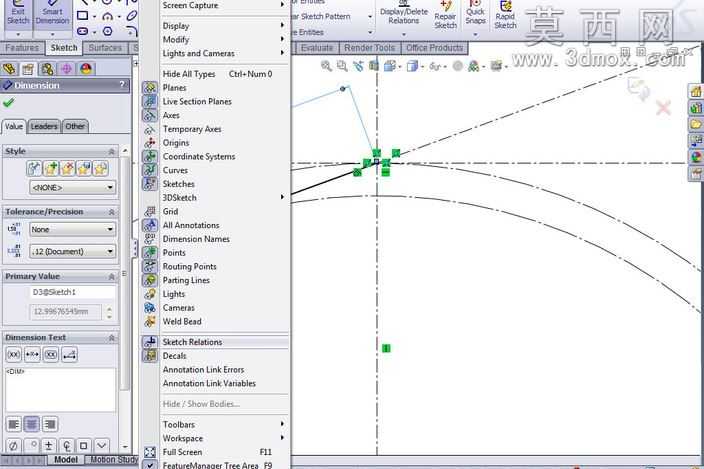Select the straight slot sketch tool
Screen dimensions: 704x469
click(82, 31)
